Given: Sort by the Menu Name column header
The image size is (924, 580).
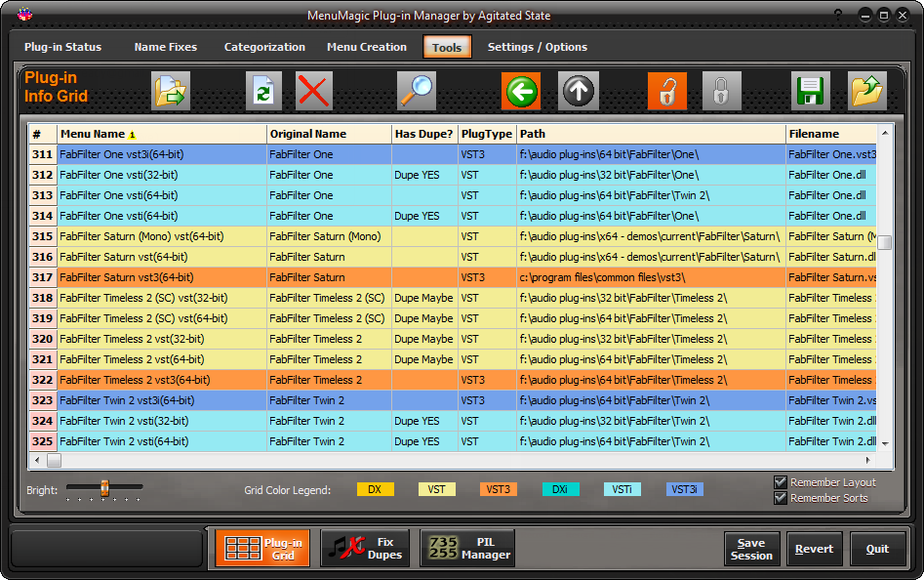Looking at the screenshot, I should [161, 134].
